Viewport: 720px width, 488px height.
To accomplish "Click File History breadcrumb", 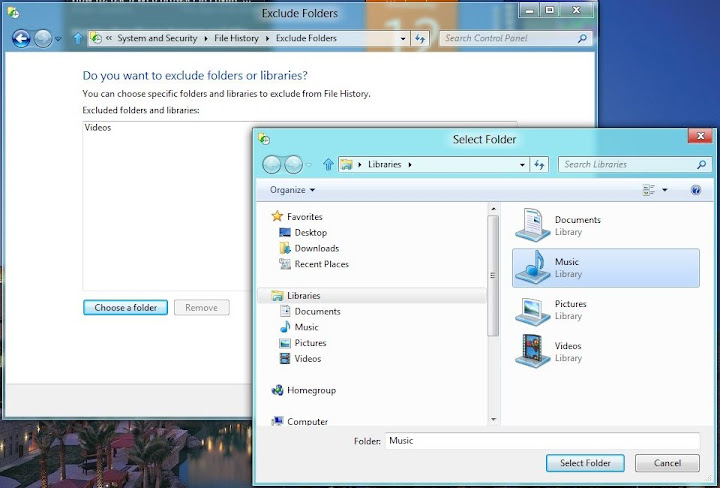I will click(x=236, y=38).
